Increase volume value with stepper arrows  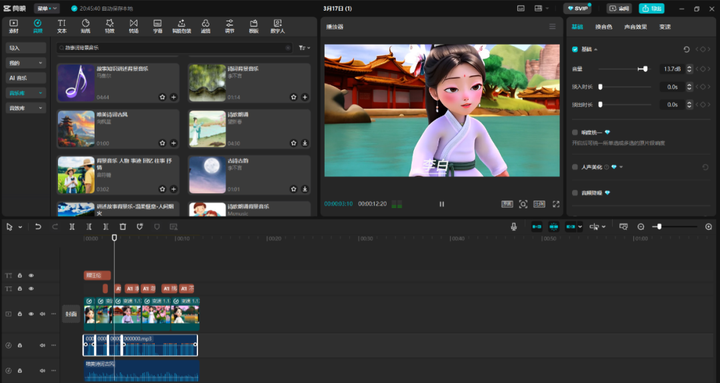[689, 67]
